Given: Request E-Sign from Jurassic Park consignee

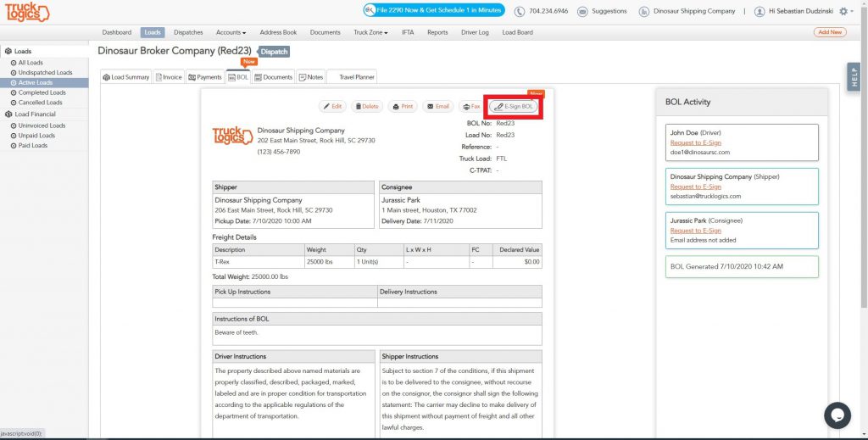Looking at the screenshot, I should pyautogui.click(x=695, y=231).
